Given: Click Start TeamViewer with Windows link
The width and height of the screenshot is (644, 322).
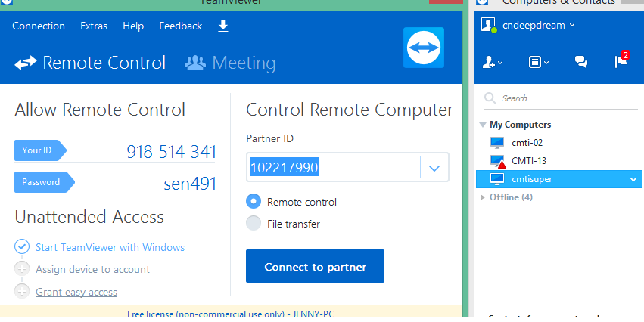Looking at the screenshot, I should 110,247.
